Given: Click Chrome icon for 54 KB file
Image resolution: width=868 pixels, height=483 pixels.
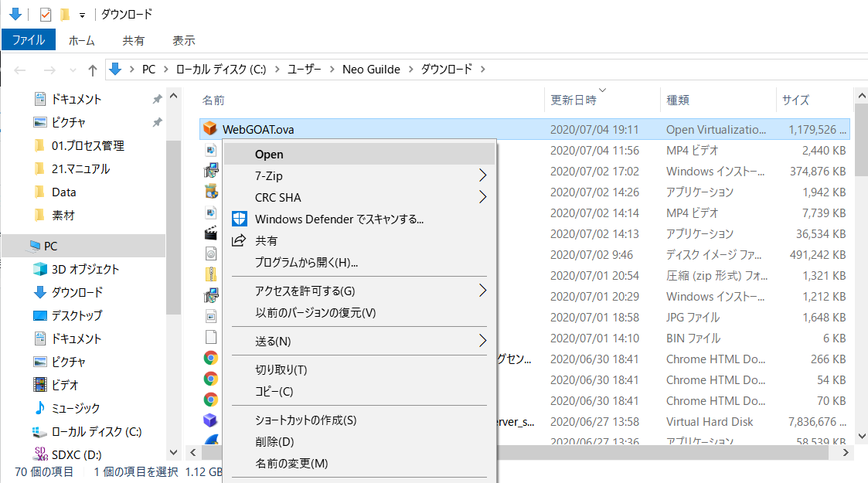Looking at the screenshot, I should (210, 379).
